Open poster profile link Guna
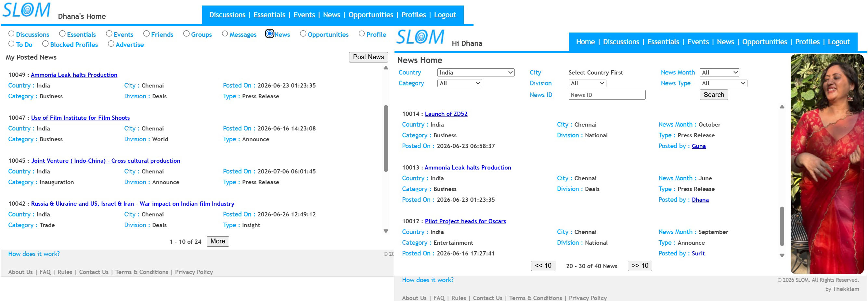 tap(699, 146)
